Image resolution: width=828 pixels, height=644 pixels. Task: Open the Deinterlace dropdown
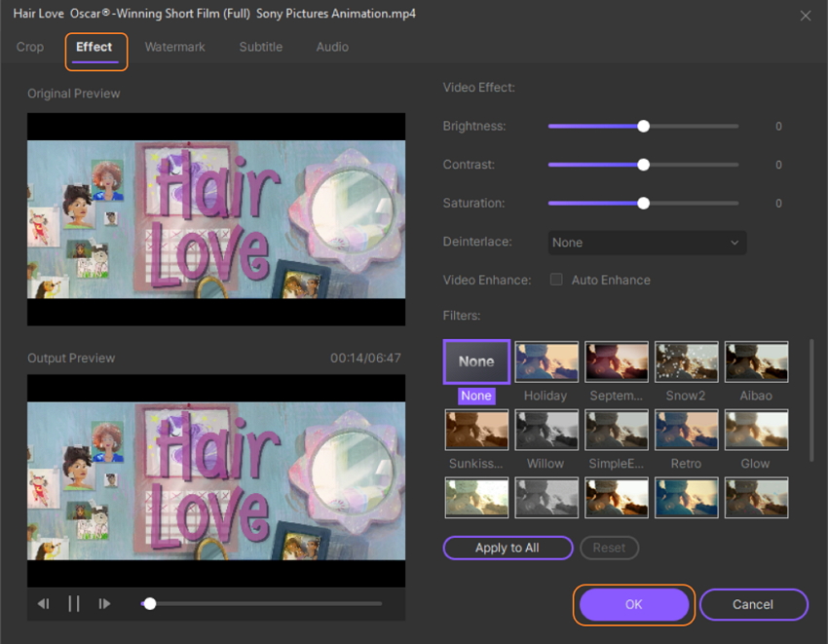point(647,243)
